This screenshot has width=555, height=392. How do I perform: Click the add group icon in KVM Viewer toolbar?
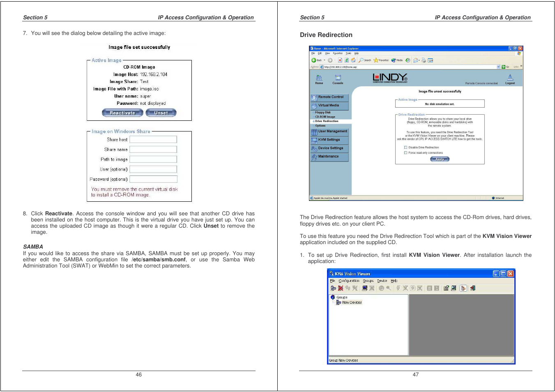333,288
